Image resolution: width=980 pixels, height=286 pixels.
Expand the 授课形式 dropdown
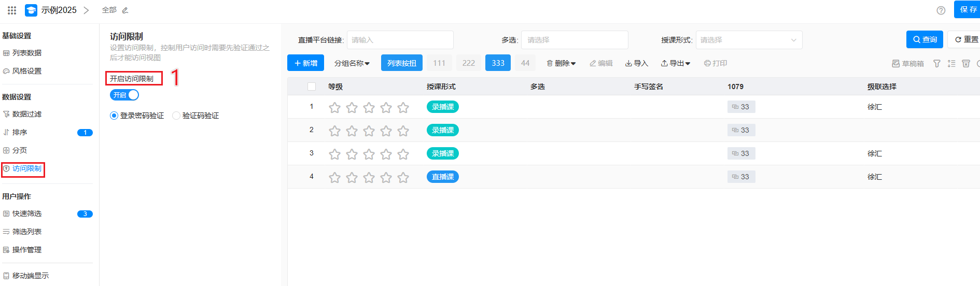pyautogui.click(x=748, y=40)
